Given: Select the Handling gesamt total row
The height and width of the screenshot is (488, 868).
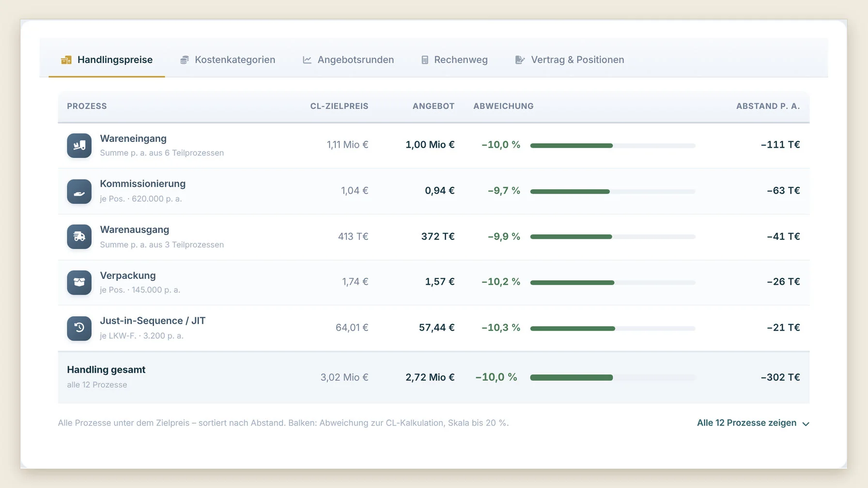Looking at the screenshot, I should (434, 378).
